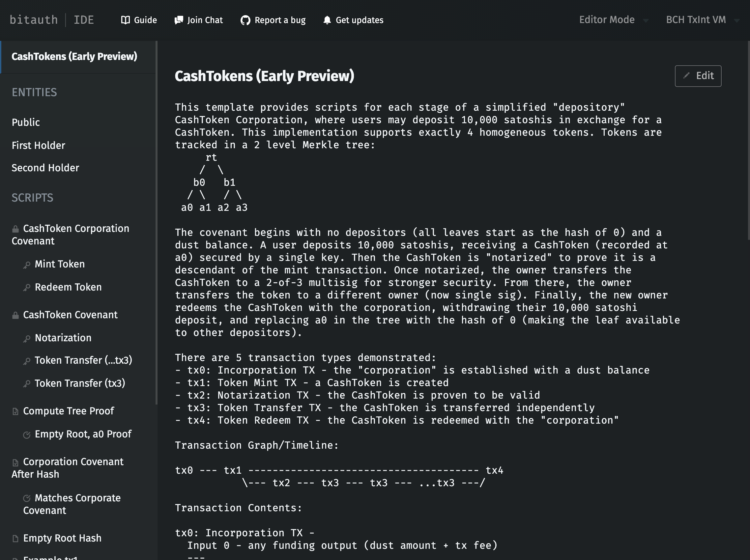This screenshot has width=750, height=560.
Task: Click the key icon beside Mint Token
Action: point(27,265)
